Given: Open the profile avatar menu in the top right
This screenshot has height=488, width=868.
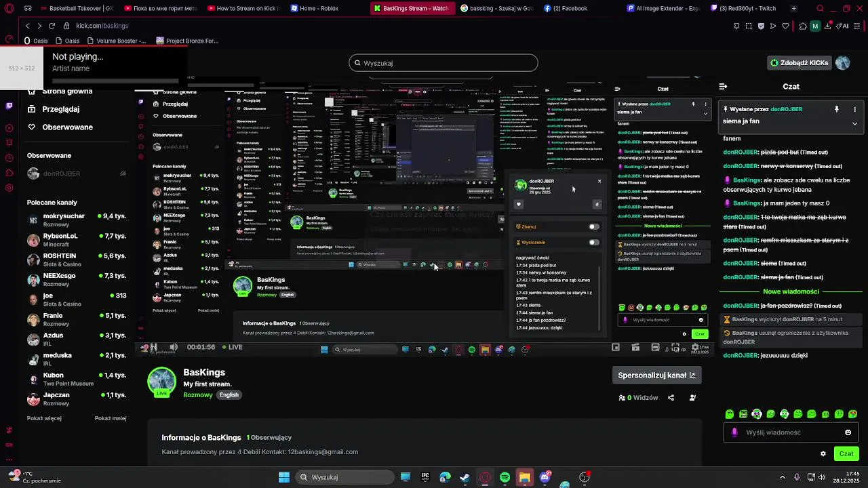Looking at the screenshot, I should (x=843, y=63).
